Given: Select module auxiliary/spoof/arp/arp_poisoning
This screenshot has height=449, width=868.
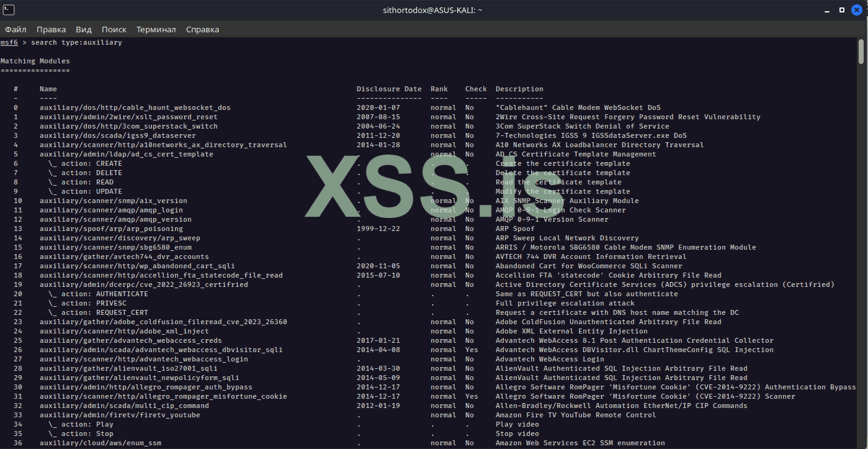Looking at the screenshot, I should coord(111,229).
